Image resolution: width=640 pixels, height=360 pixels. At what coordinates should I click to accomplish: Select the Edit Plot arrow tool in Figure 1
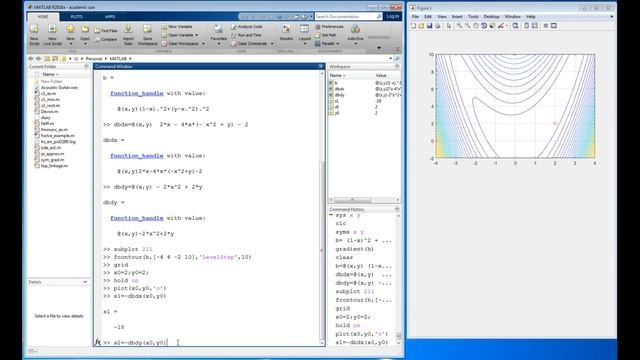(449, 26)
